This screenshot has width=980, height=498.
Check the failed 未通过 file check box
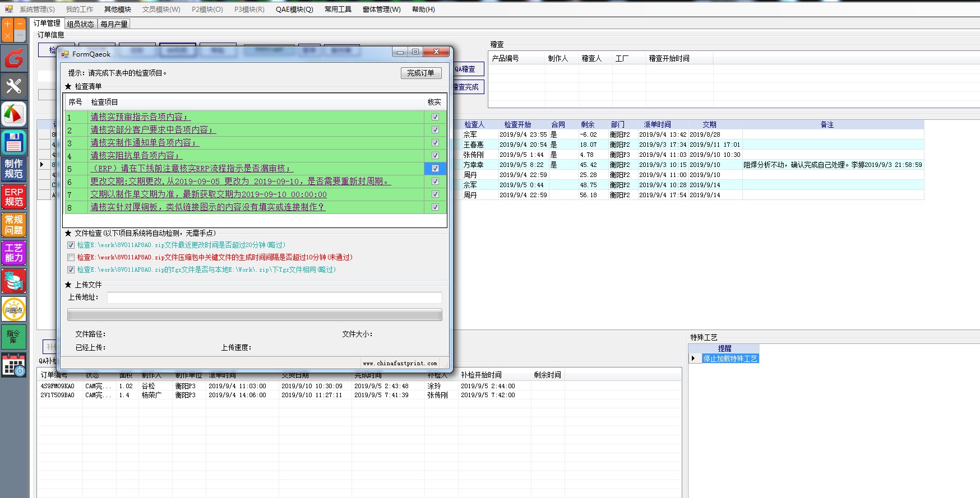coord(71,258)
